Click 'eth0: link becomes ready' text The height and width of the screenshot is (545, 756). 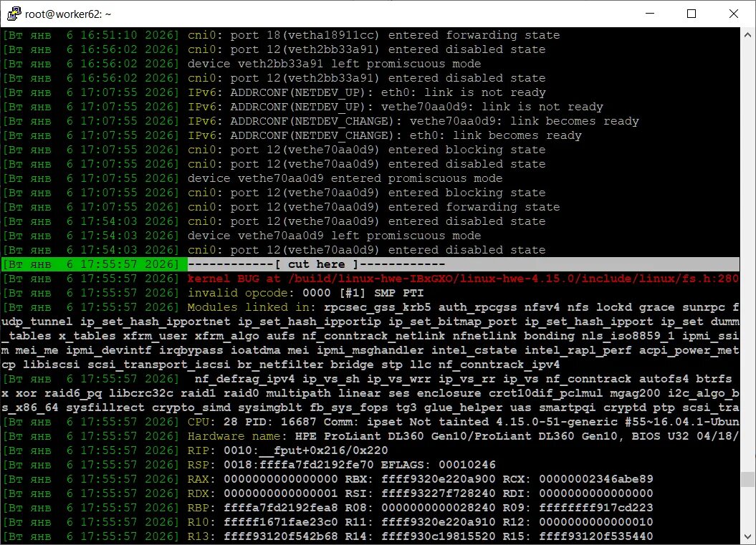[496, 135]
